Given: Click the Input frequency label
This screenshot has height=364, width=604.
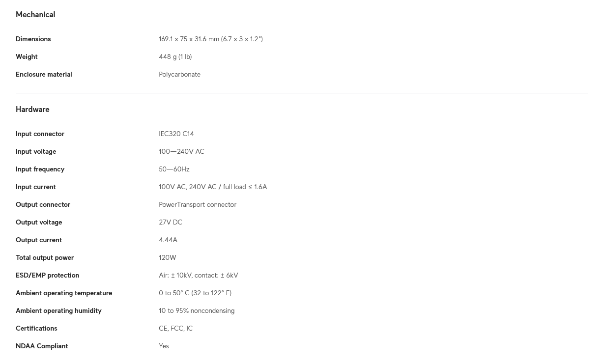Looking at the screenshot, I should (40, 169).
